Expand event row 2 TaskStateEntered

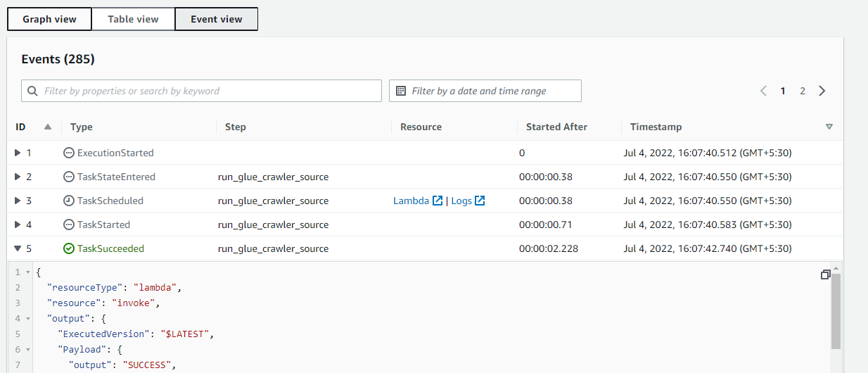tap(18, 177)
